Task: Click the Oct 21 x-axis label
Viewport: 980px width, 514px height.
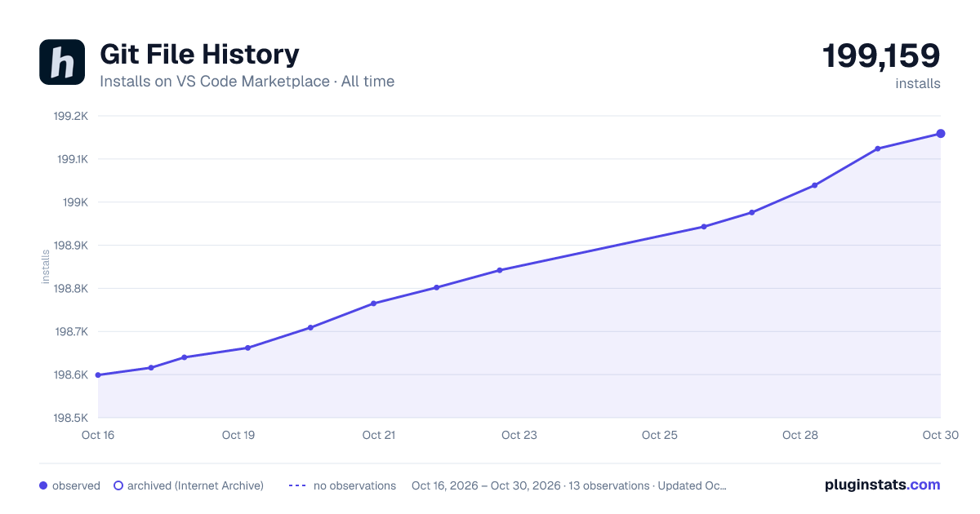Action: click(379, 435)
